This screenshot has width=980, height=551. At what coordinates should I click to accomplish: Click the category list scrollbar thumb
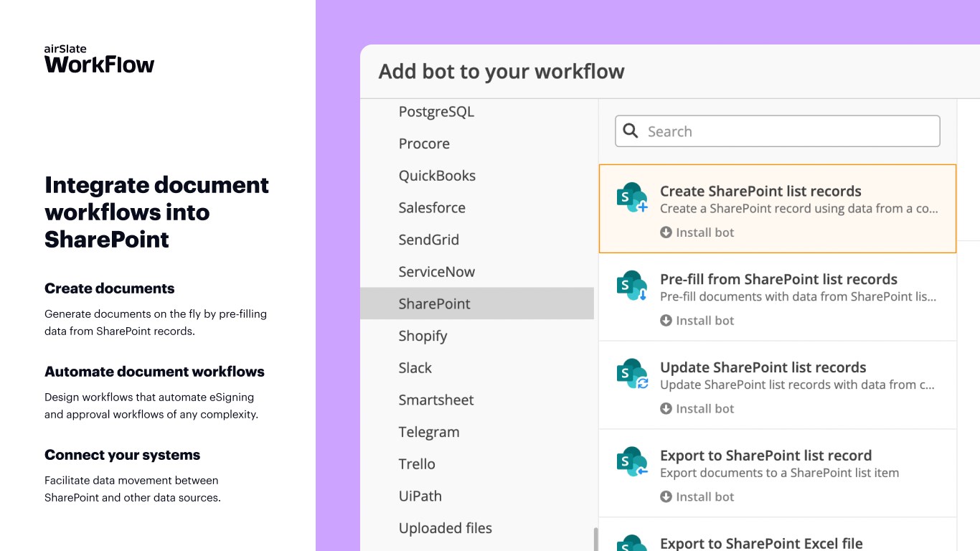click(x=595, y=540)
